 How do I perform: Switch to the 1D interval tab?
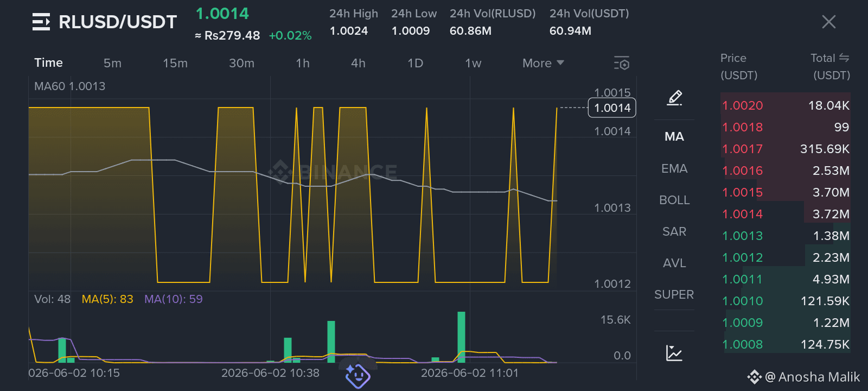415,63
